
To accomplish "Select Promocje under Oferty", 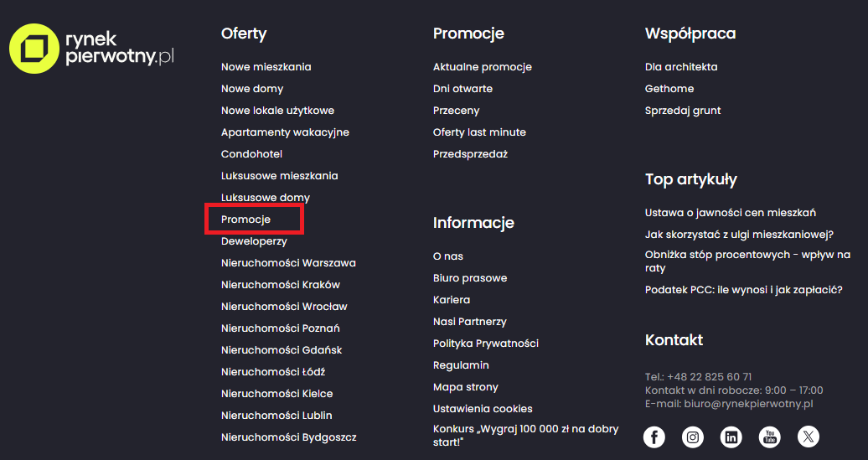I will pyautogui.click(x=245, y=220).
